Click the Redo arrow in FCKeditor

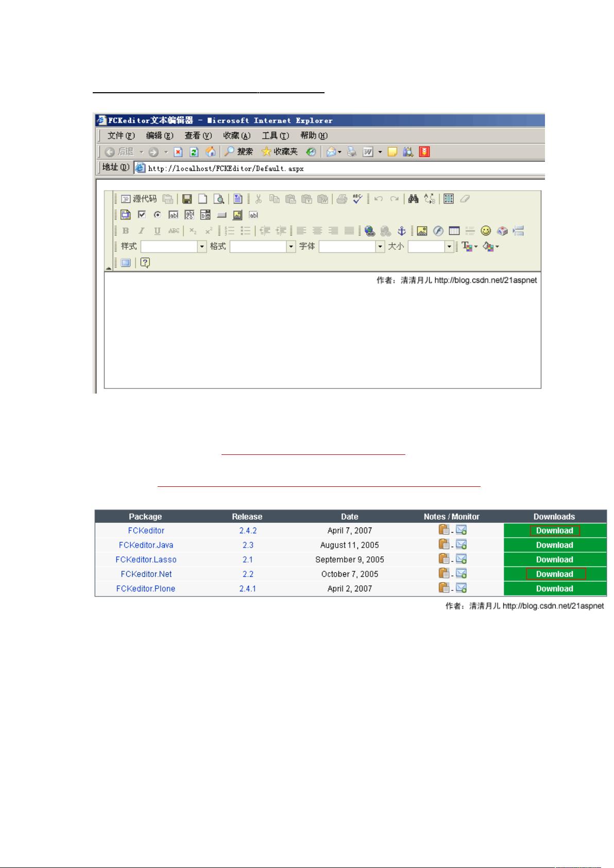pyautogui.click(x=395, y=199)
